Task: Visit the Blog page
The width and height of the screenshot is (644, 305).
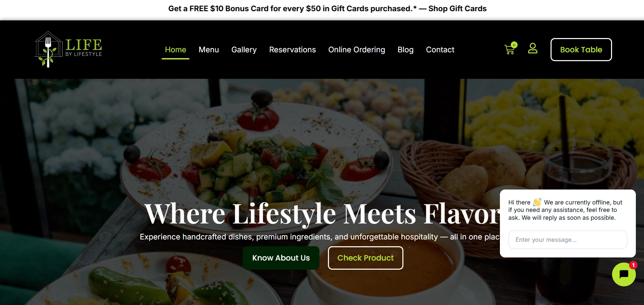Action: (x=405, y=50)
